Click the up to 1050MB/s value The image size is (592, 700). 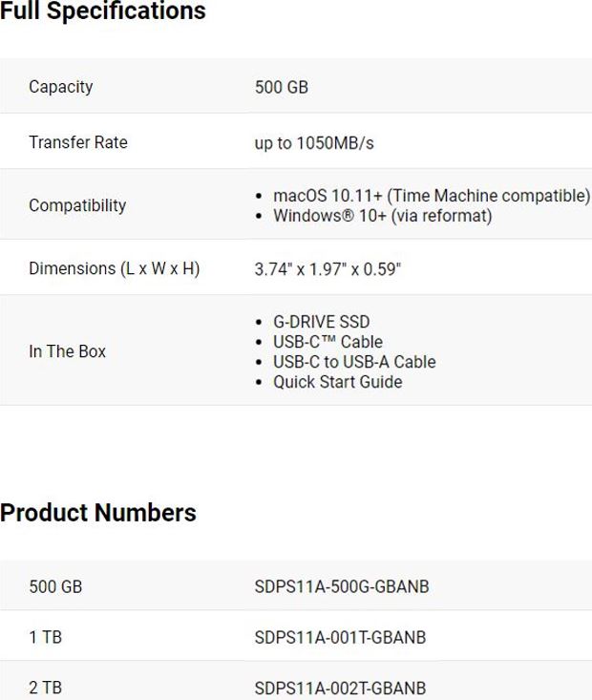[313, 143]
